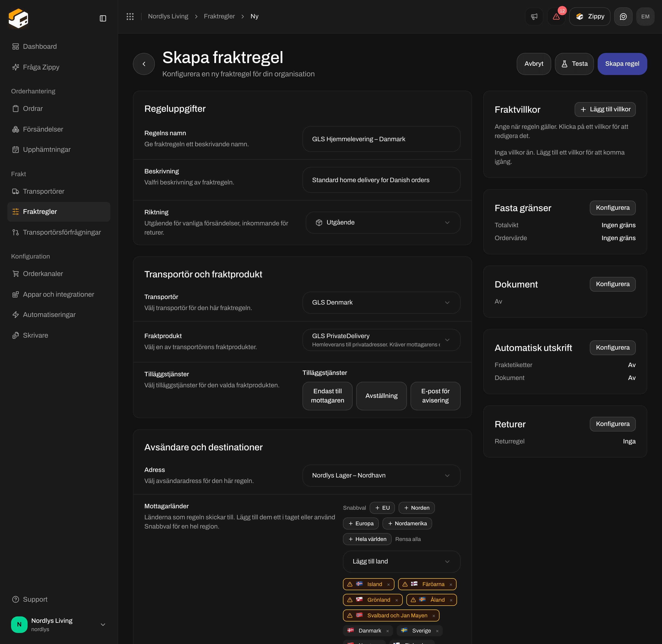Open Transportörsförfrågningar in the sidebar
The height and width of the screenshot is (644, 662).
coord(59,232)
